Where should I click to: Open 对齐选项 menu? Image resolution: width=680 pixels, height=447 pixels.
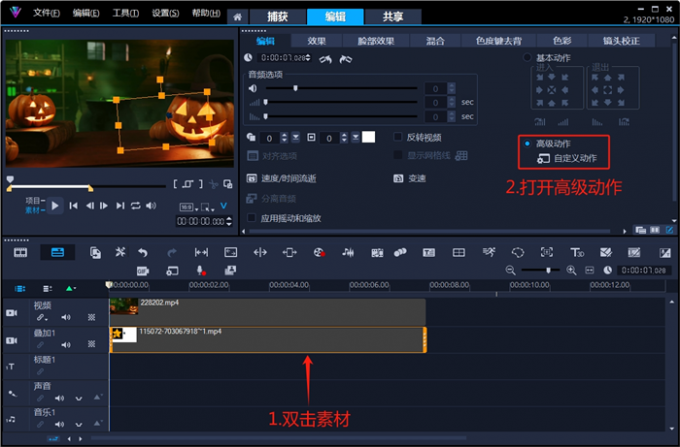(272, 156)
